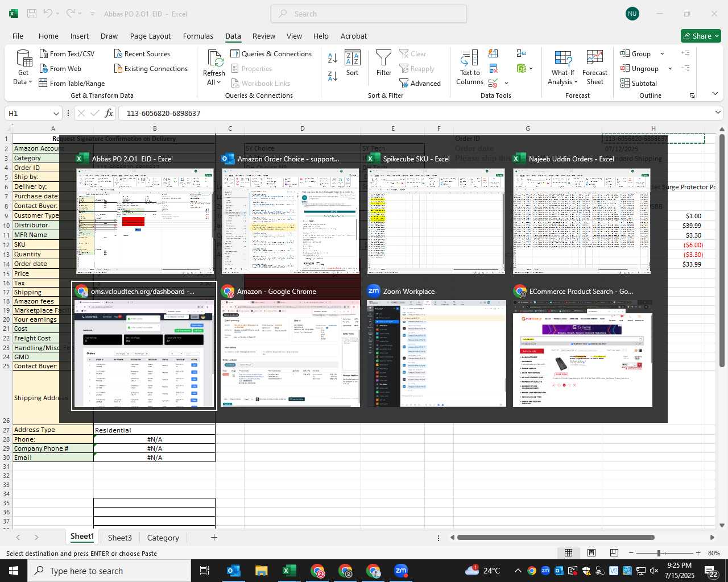Click the Consolidate icon
The image size is (728, 582).
pyautogui.click(x=522, y=53)
